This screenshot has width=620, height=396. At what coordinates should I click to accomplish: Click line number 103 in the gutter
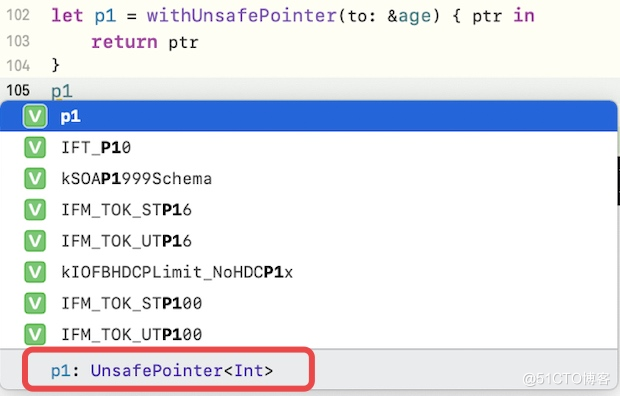[x=18, y=41]
